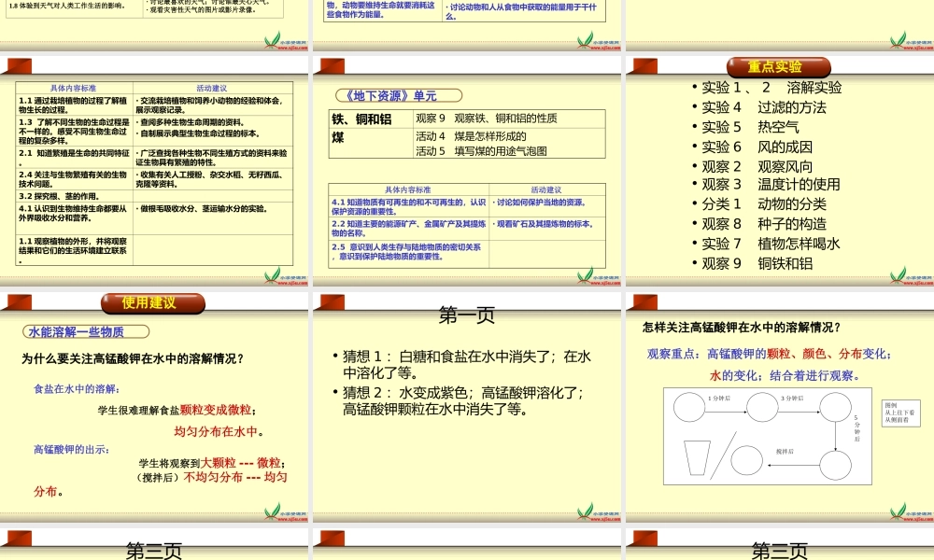Click the leaf logo at bottom of 第三页 slide
This screenshot has width=934, height=560.
pyautogui.click(x=274, y=511)
